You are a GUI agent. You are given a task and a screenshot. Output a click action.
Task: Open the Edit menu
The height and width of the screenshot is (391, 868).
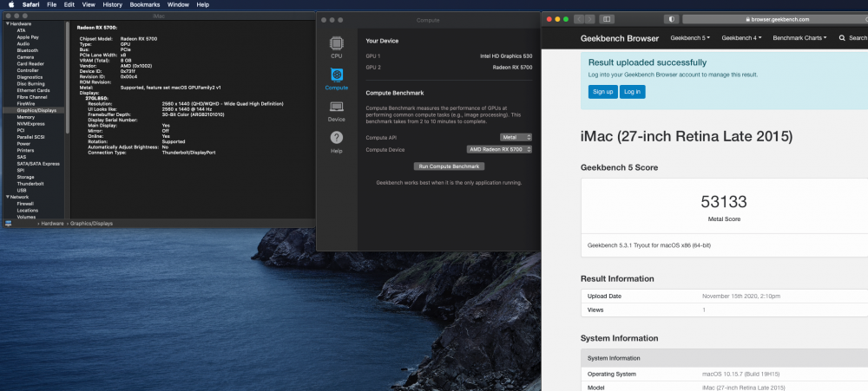(69, 4)
